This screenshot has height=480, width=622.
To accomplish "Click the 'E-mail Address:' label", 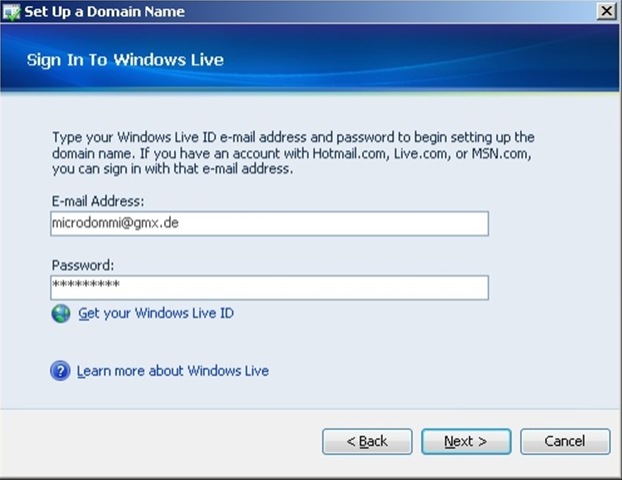I will (x=98, y=201).
